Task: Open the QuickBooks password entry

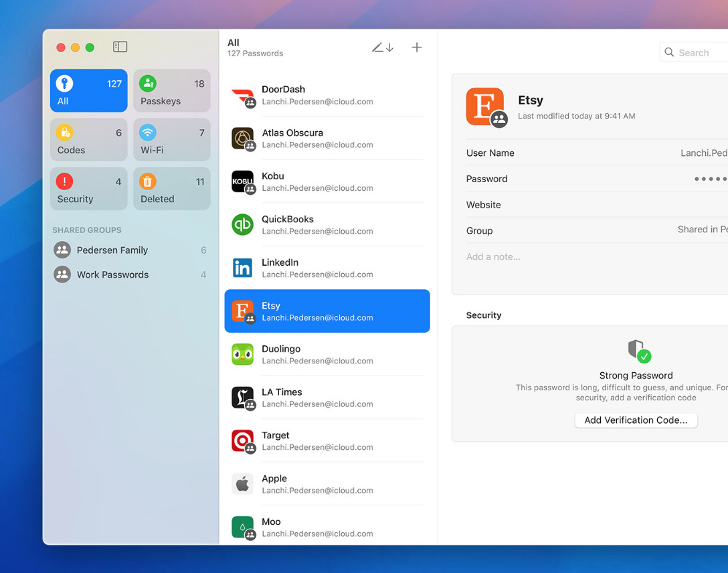Action: [327, 225]
